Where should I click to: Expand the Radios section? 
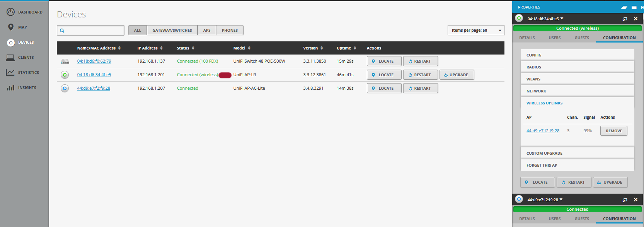click(x=578, y=67)
